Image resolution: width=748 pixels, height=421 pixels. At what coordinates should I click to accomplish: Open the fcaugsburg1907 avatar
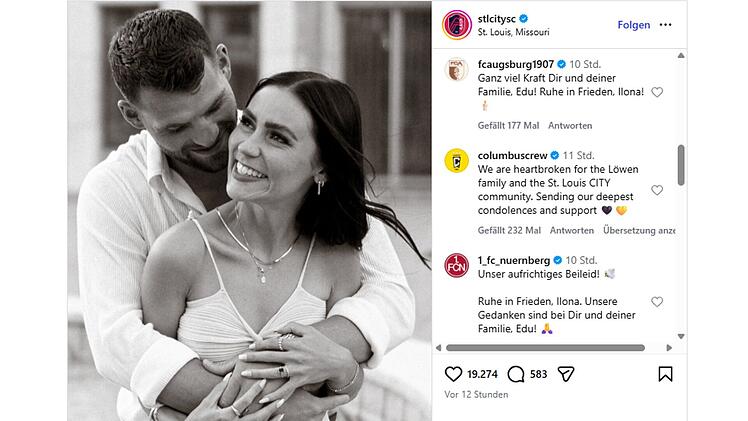[x=457, y=70]
